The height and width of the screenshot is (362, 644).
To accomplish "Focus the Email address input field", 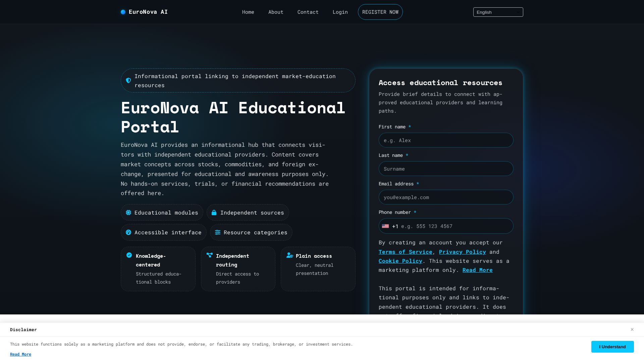I will (x=446, y=197).
